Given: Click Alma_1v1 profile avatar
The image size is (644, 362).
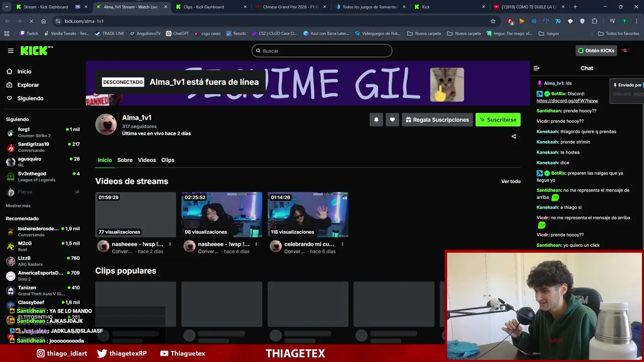Looking at the screenshot, I should pyautogui.click(x=106, y=124).
